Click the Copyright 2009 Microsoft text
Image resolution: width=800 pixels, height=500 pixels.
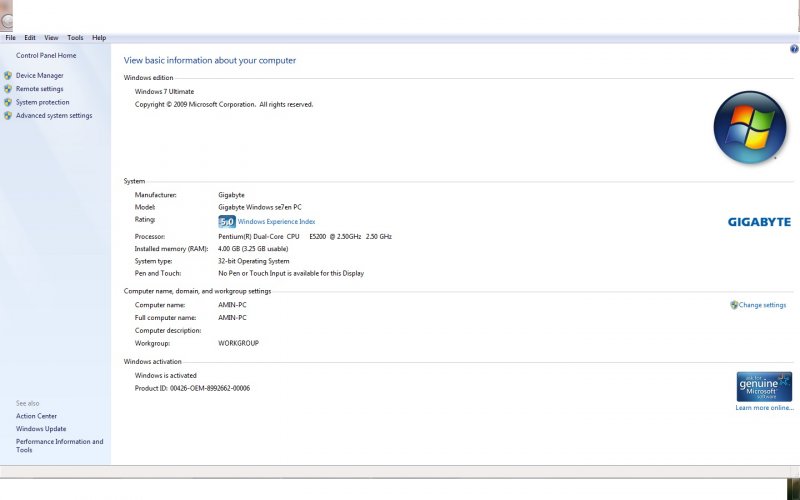pos(224,105)
